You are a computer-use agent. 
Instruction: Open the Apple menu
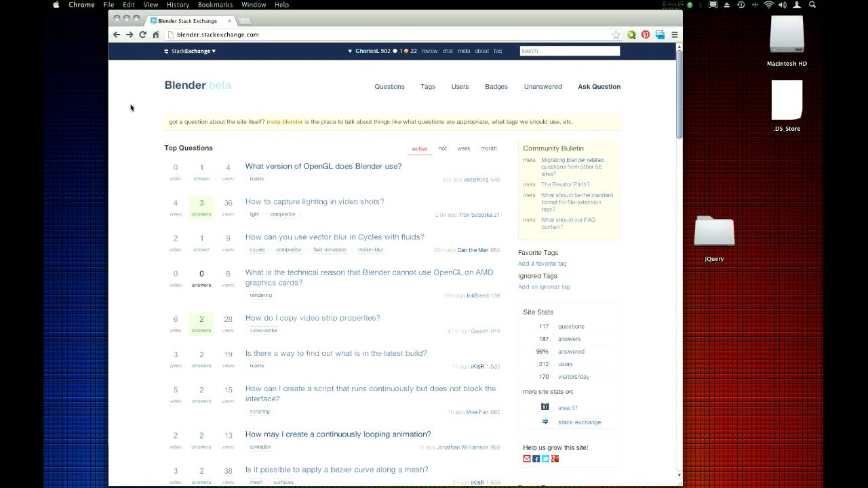pos(56,5)
